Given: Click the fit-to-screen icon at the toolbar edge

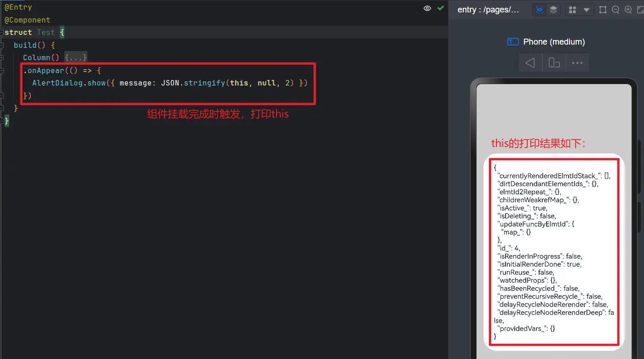Looking at the screenshot, I should pos(640,10).
